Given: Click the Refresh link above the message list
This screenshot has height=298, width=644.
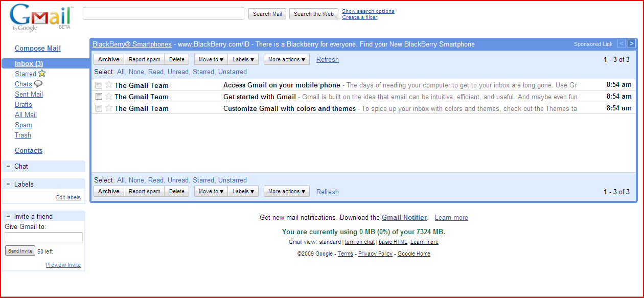Looking at the screenshot, I should point(328,59).
